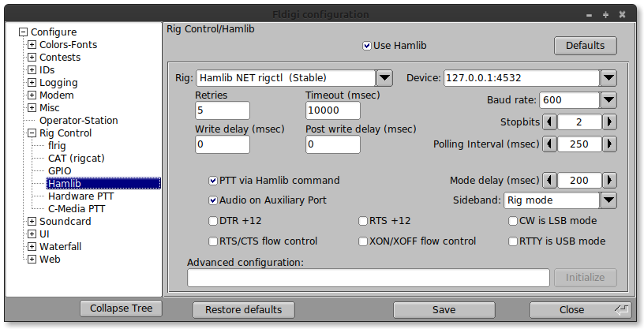The height and width of the screenshot is (329, 644).
Task: Click the Post write delay field
Action: 333,144
